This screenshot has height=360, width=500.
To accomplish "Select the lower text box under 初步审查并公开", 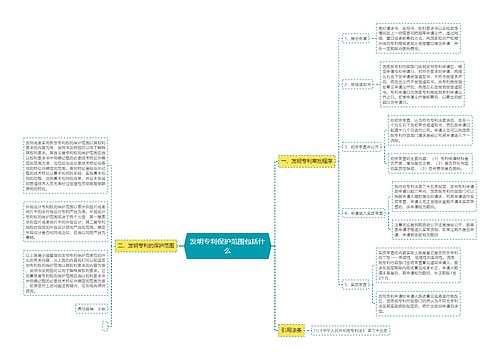I will click(x=430, y=163).
